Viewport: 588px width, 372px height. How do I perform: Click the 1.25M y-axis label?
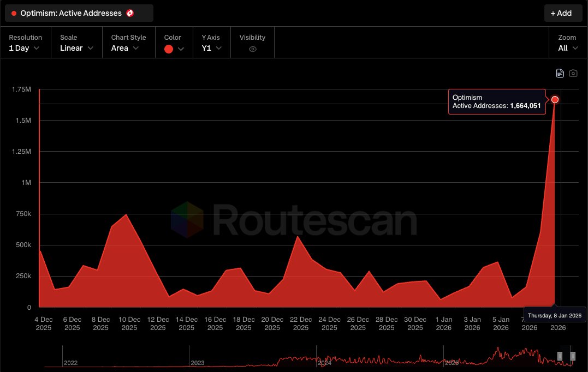click(x=21, y=151)
